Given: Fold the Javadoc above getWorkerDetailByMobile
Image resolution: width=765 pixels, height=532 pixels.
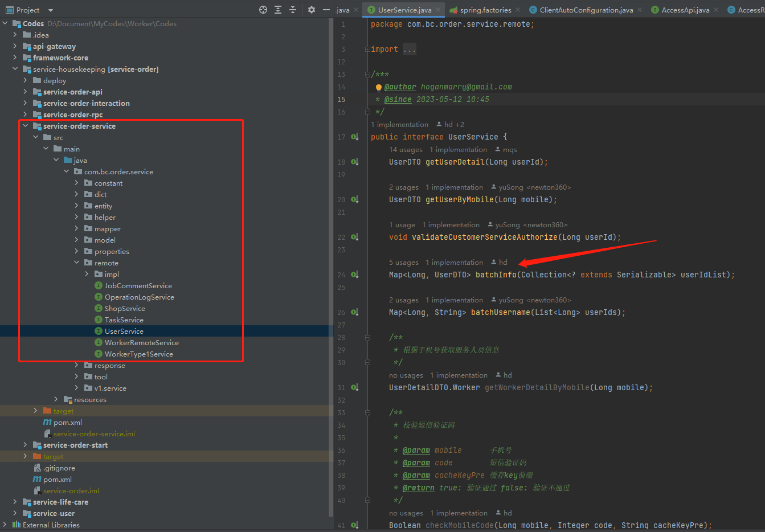Looking at the screenshot, I should pos(367,338).
